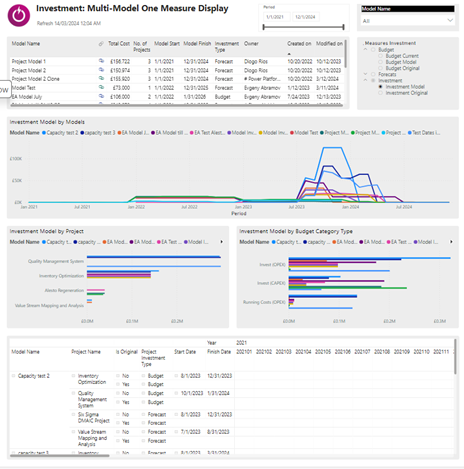Screen dimensions: 464x469
Task: Sort table by Model Start column
Action: (x=167, y=44)
